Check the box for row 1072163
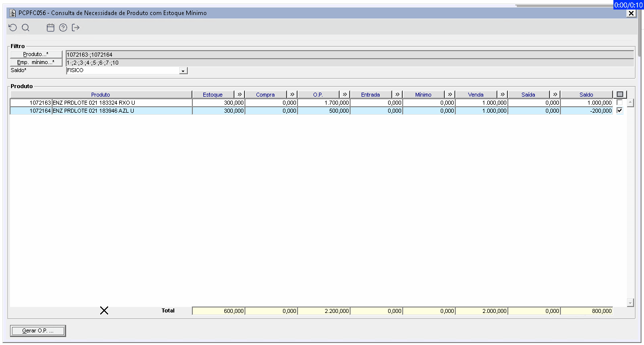 620,103
